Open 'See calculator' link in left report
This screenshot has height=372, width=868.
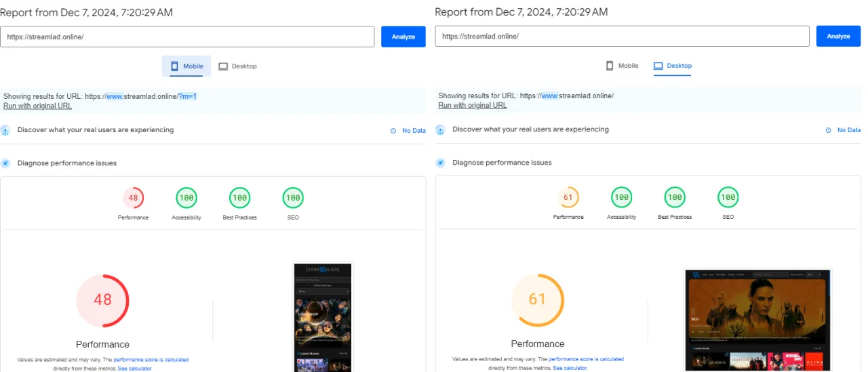(135, 369)
